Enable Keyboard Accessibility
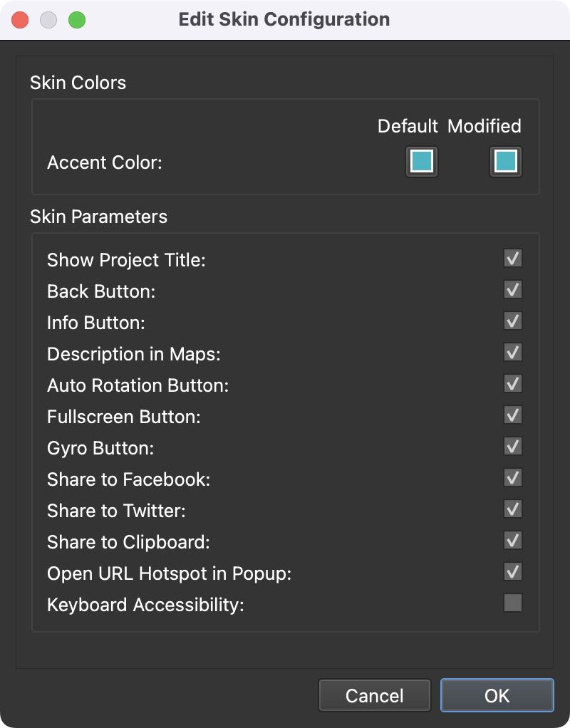570x728 pixels. click(x=512, y=603)
